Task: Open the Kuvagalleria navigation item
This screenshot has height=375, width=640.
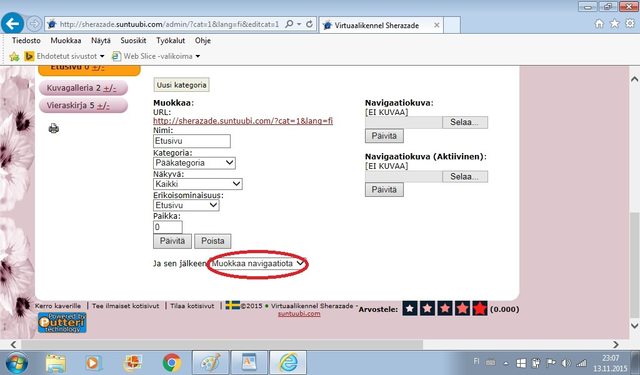Action: 83,88
